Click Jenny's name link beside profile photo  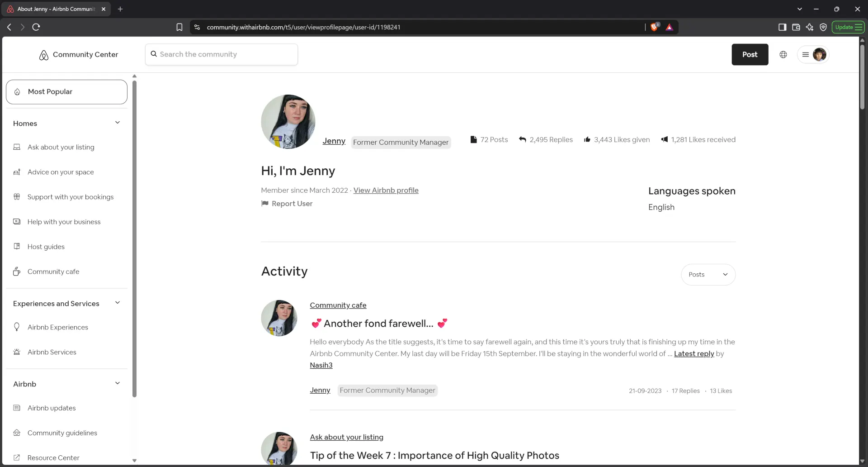[334, 141]
